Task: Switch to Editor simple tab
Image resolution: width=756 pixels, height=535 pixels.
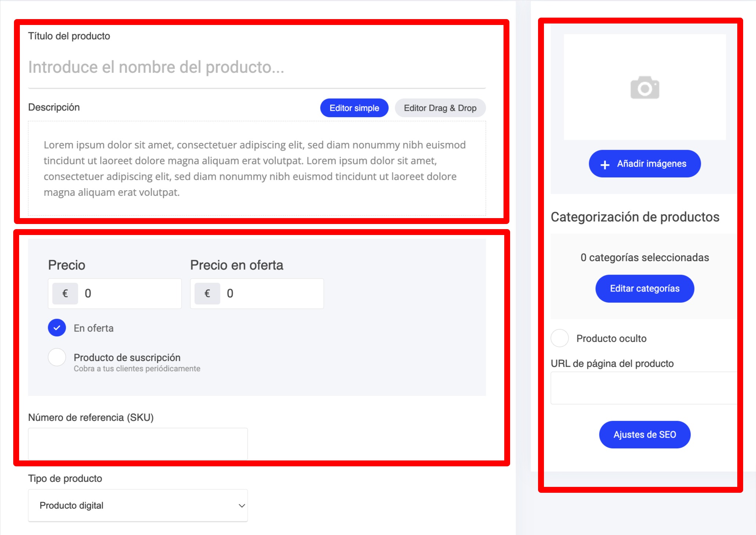Action: 354,108
